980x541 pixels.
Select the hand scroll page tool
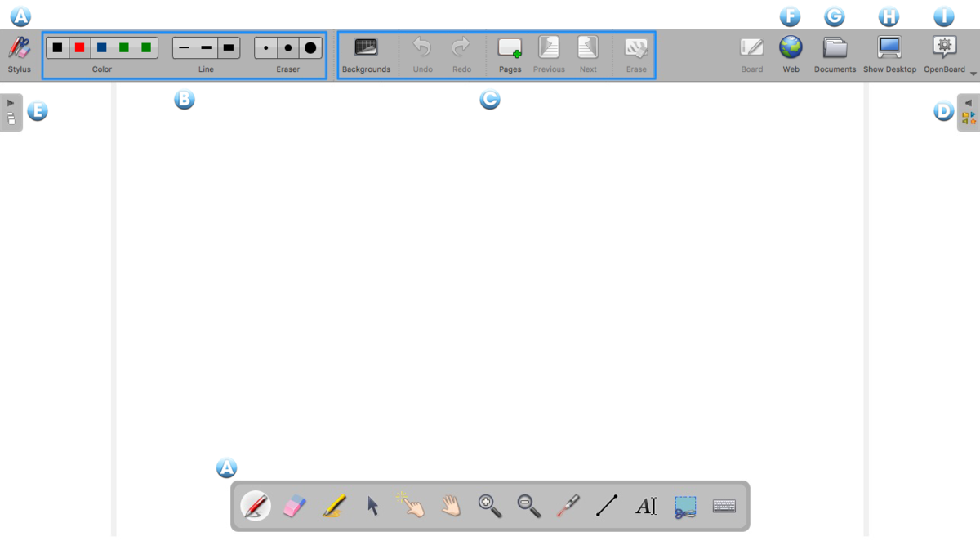(451, 507)
